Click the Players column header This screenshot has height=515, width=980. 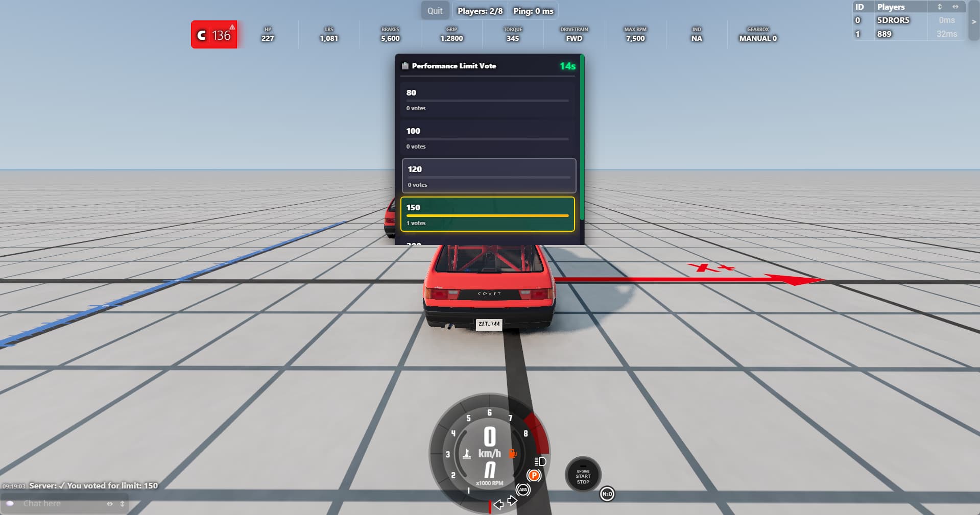(891, 7)
